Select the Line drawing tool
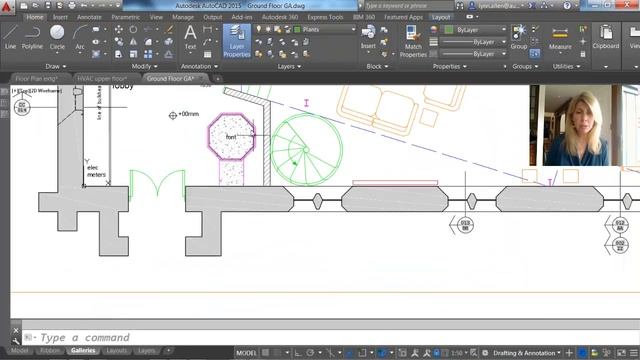Viewport: 640px width, 360px height. click(x=10, y=37)
